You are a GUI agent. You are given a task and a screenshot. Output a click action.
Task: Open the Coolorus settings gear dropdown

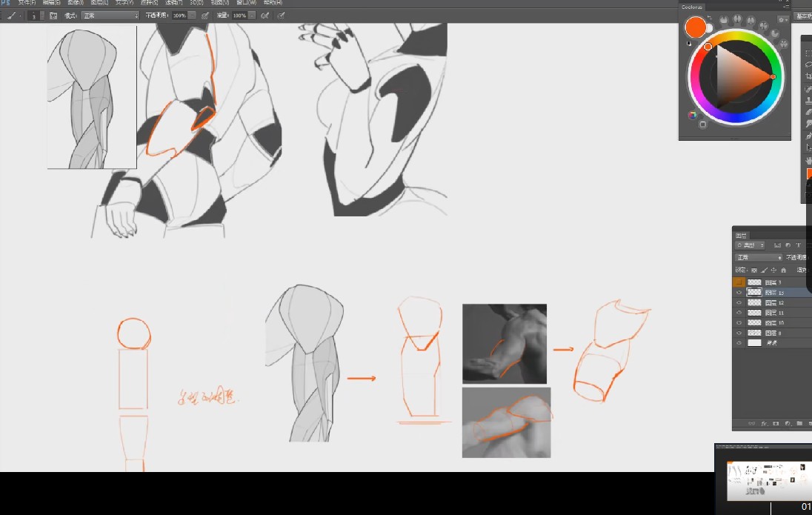[782, 20]
